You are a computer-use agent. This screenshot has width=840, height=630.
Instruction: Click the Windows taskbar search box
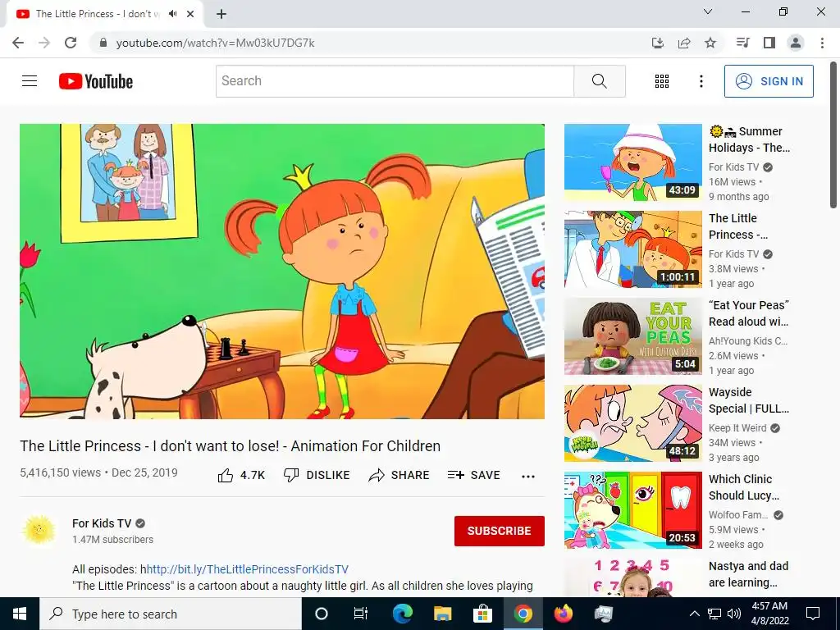coord(171,614)
